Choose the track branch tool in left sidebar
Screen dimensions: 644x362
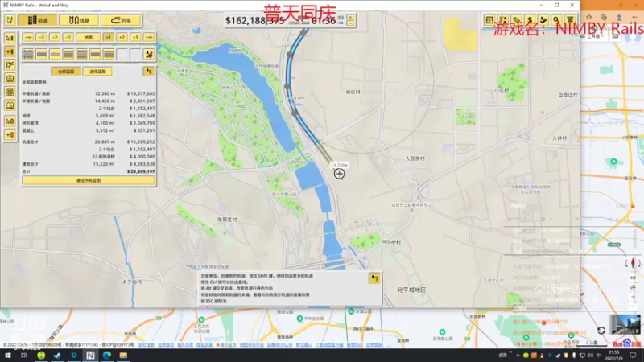tap(10, 65)
